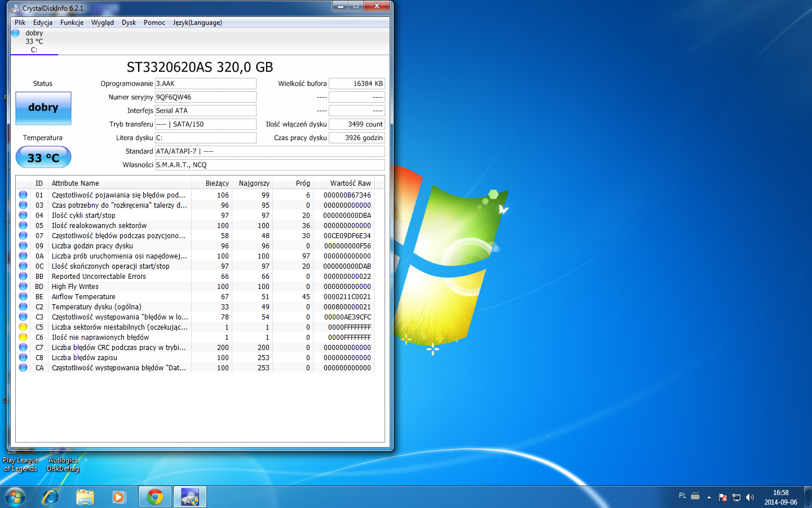The width and height of the screenshot is (812, 508).
Task: Show hidden system tray icons
Action: (x=709, y=497)
